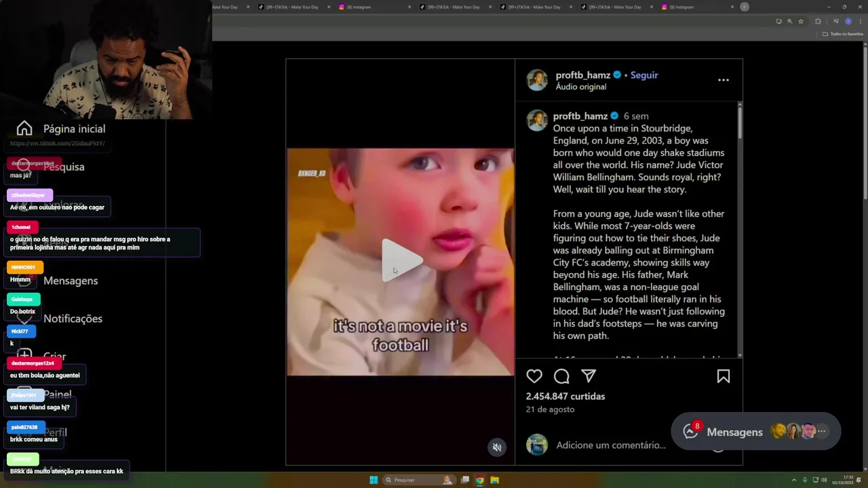Open the Windows Start menu

pos(374,480)
